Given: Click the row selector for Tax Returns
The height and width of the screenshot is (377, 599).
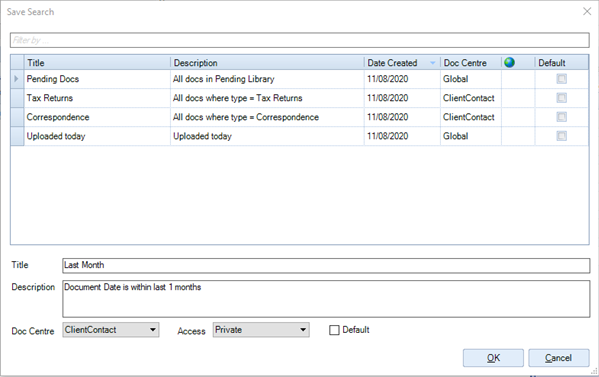Looking at the screenshot, I should [x=17, y=98].
